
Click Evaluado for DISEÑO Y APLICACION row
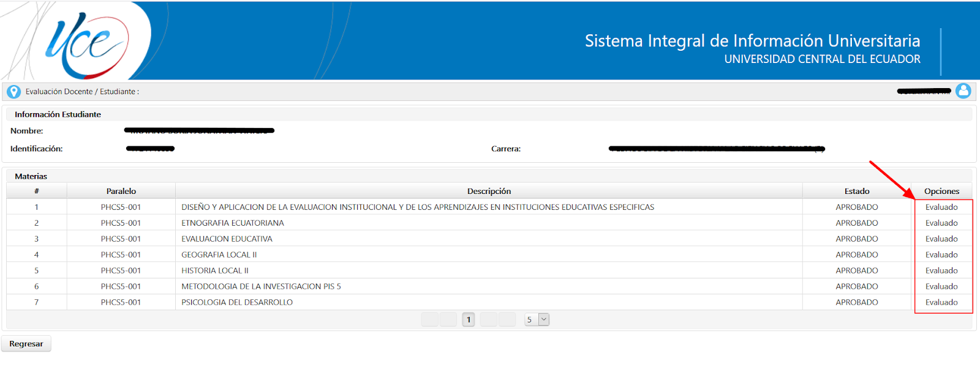tap(941, 207)
